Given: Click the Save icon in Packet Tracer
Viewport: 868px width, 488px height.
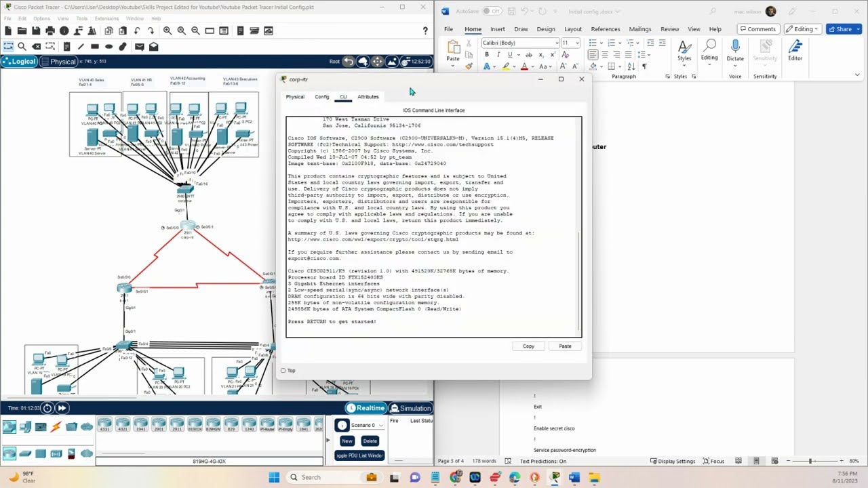Looking at the screenshot, I should tap(36, 30).
